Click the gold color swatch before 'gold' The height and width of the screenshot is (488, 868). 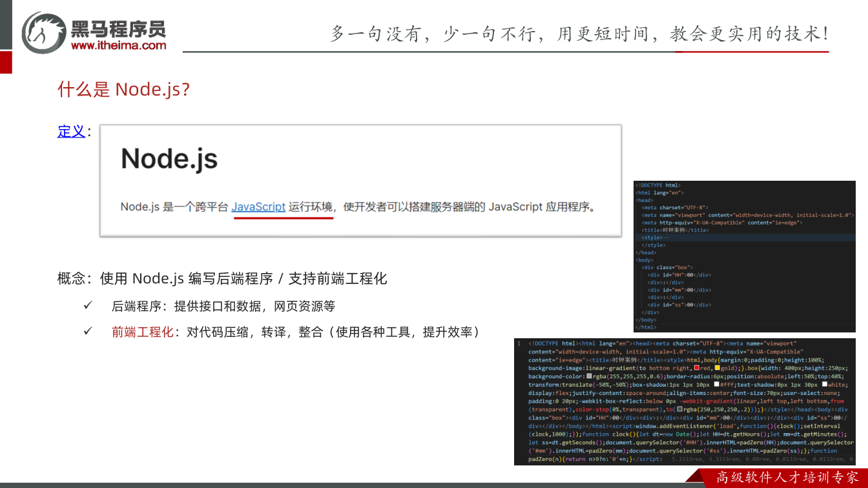click(718, 368)
